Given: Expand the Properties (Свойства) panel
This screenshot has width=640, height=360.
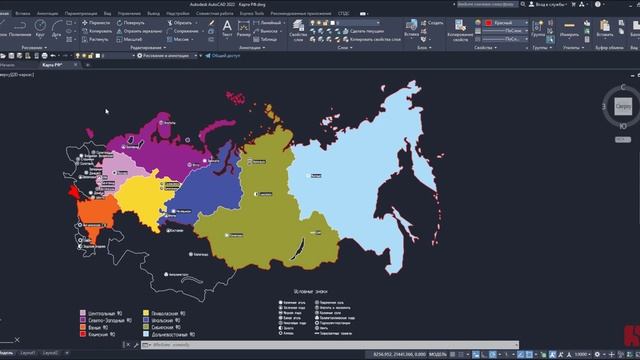Looking at the screenshot, I should tap(486, 48).
